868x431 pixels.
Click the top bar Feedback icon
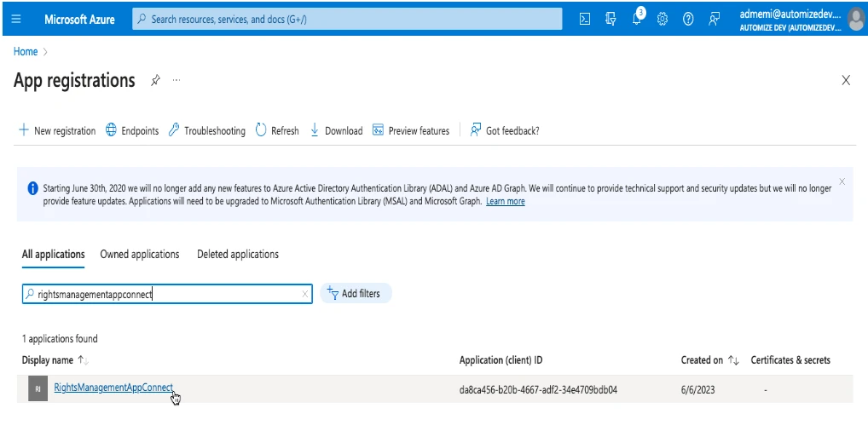tap(715, 19)
